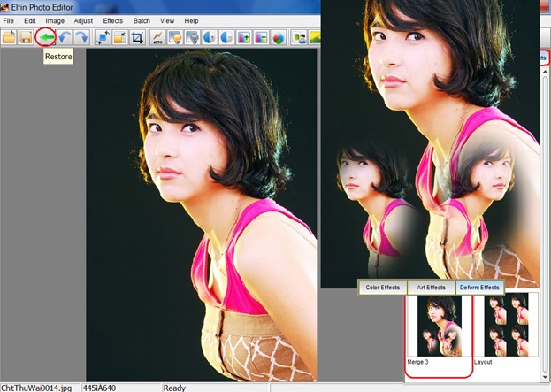Click the dim bulb darken icon

click(192, 37)
